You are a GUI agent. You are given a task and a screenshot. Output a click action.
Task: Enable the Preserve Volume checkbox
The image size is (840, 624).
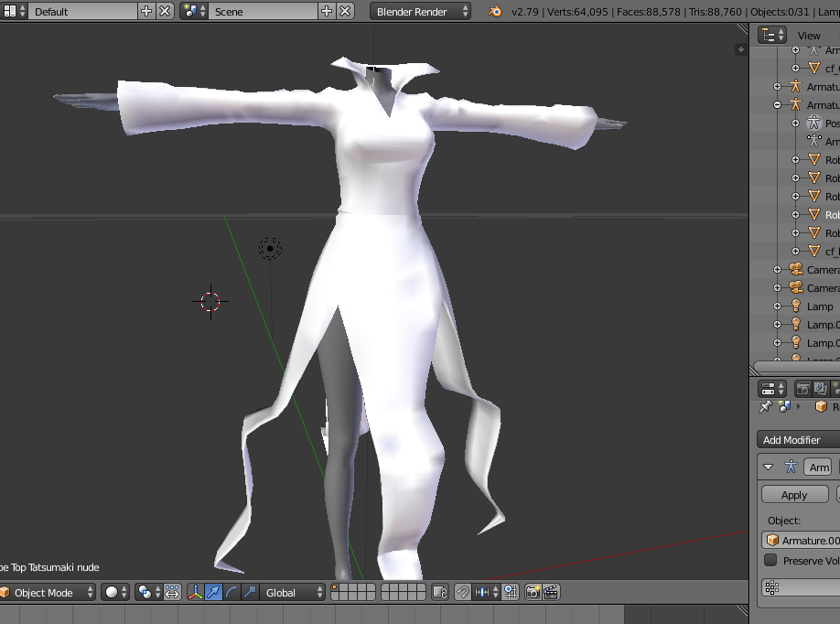[x=770, y=560]
